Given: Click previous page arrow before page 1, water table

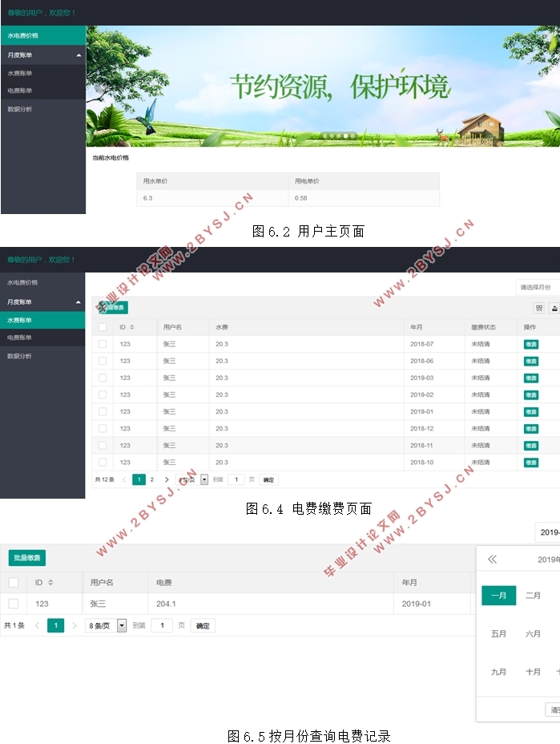Looking at the screenshot, I should [x=124, y=479].
